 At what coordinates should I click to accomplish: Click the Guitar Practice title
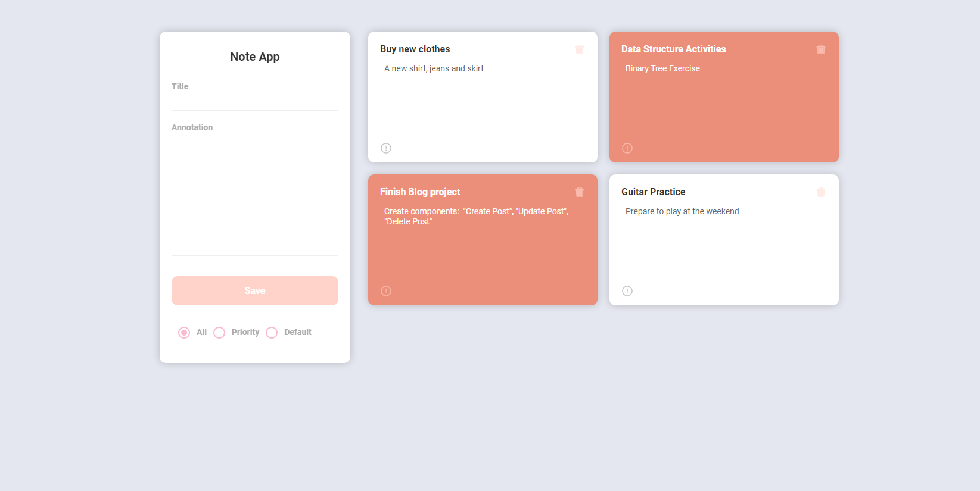point(654,192)
